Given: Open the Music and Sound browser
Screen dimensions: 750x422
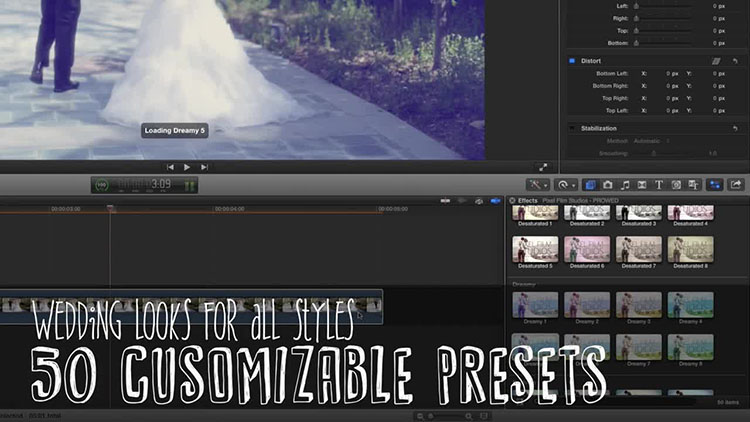Looking at the screenshot, I should click(625, 185).
